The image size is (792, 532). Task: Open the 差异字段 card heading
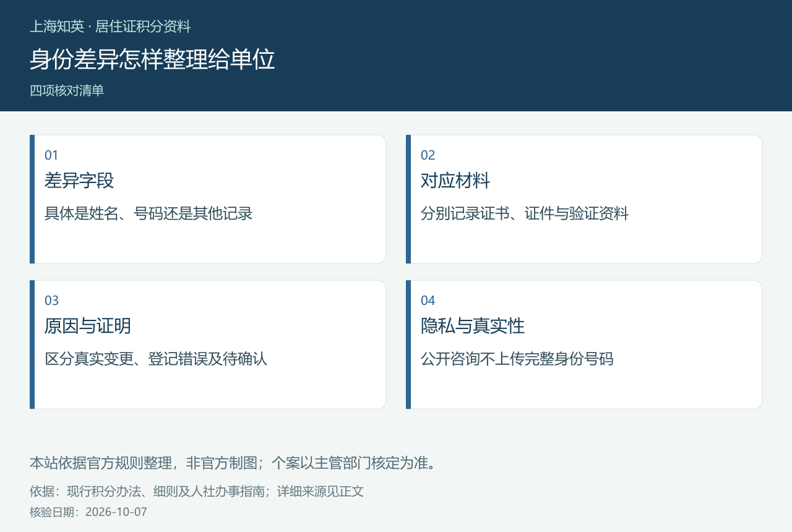[79, 181]
